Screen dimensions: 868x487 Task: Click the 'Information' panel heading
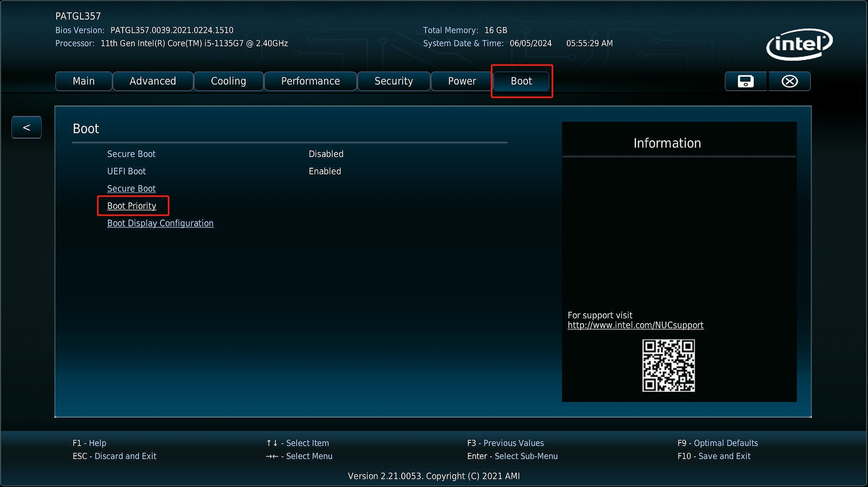point(667,143)
